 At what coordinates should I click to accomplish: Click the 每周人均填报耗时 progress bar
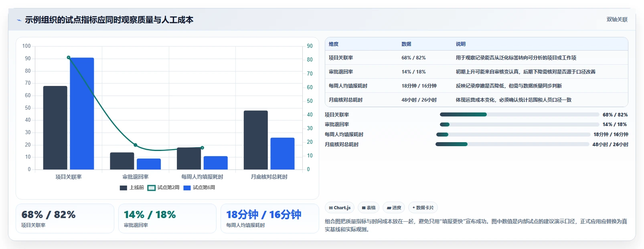pyautogui.click(x=513, y=135)
